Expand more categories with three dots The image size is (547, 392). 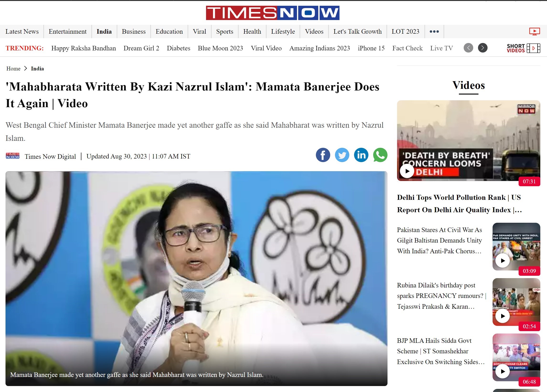coord(434,32)
